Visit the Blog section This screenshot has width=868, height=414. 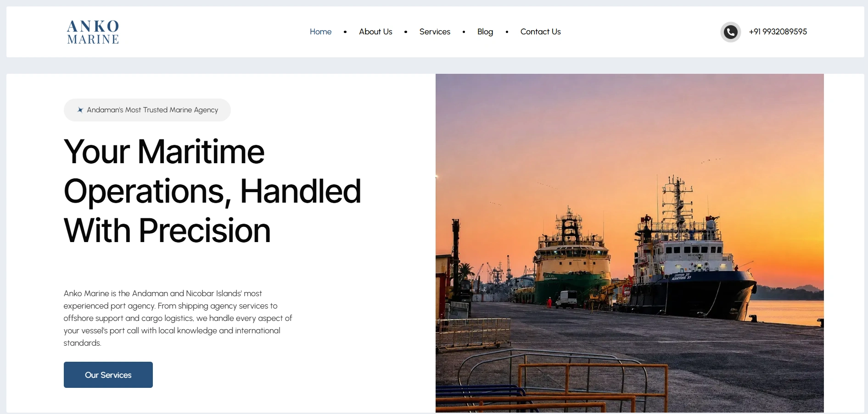(485, 32)
